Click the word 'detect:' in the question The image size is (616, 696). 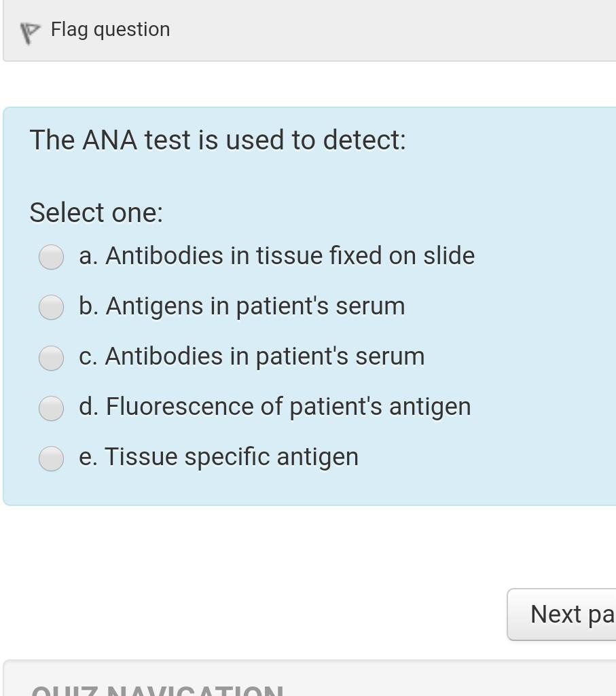tap(364, 140)
